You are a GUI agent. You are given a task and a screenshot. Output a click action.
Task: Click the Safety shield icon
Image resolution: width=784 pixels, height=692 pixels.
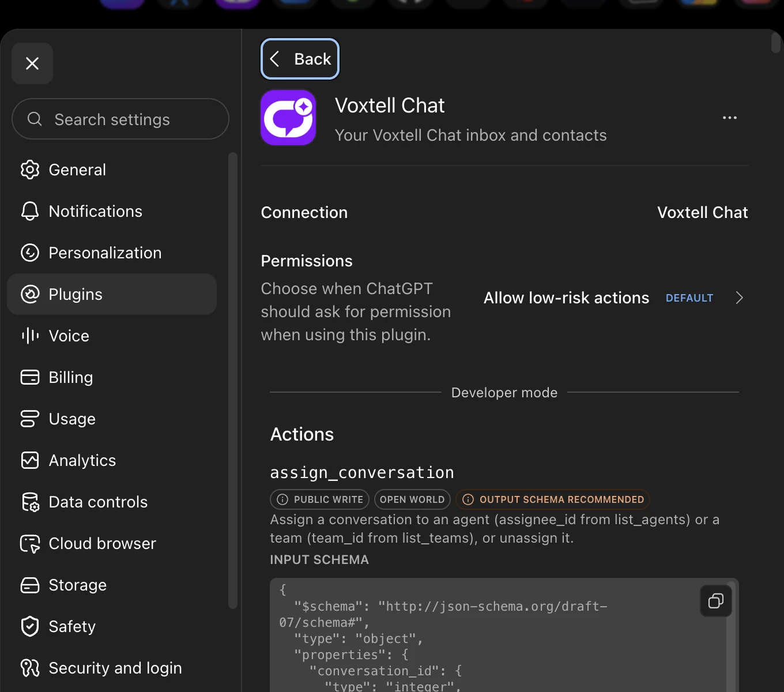coord(30,626)
